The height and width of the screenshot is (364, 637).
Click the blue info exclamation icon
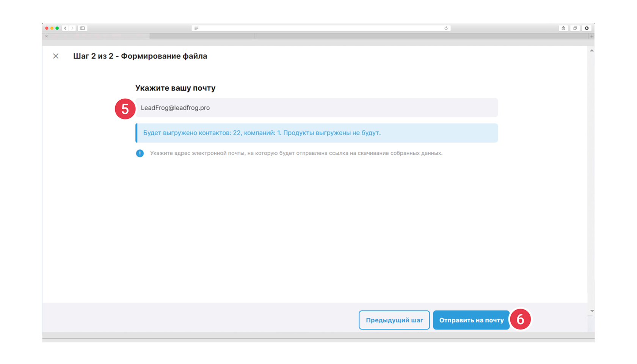click(x=140, y=153)
